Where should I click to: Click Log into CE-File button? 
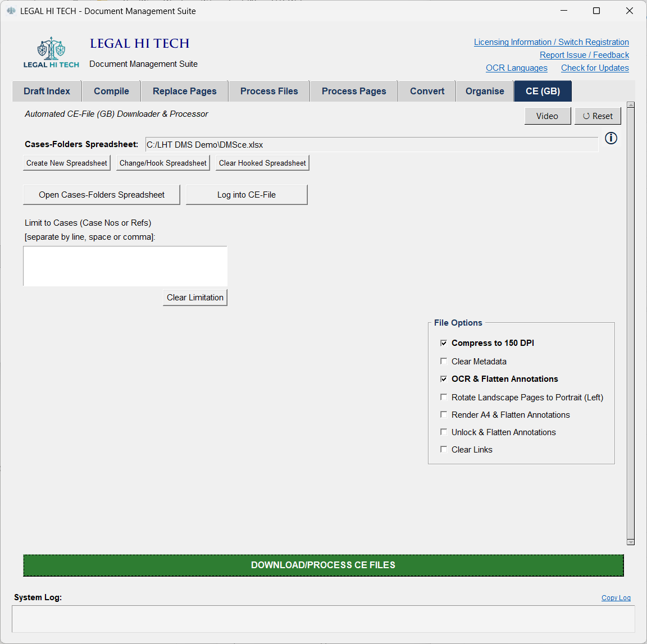(247, 195)
